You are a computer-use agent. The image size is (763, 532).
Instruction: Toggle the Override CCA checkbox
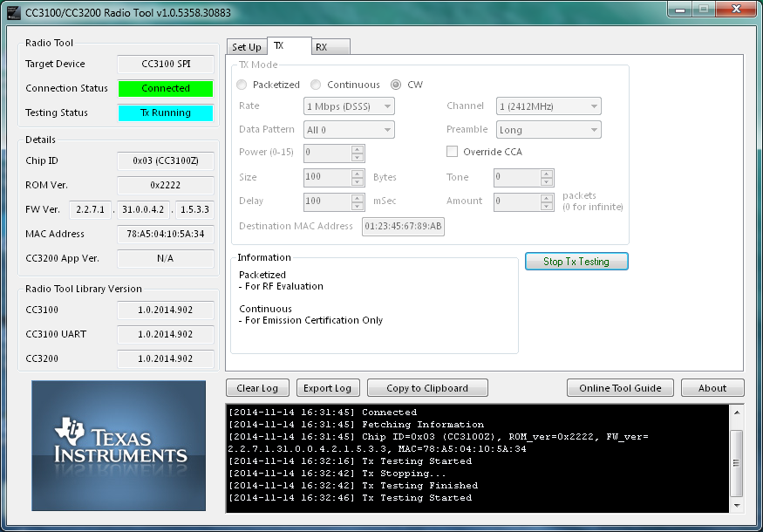(452, 152)
